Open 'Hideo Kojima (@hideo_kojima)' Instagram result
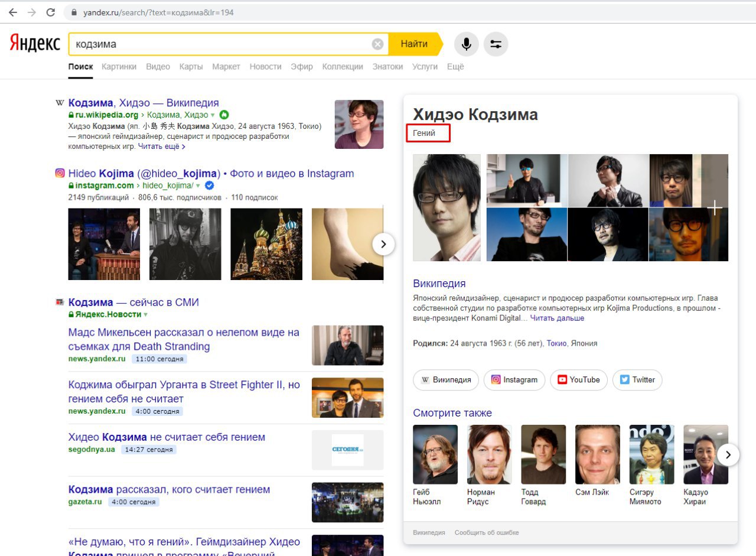 click(x=211, y=173)
